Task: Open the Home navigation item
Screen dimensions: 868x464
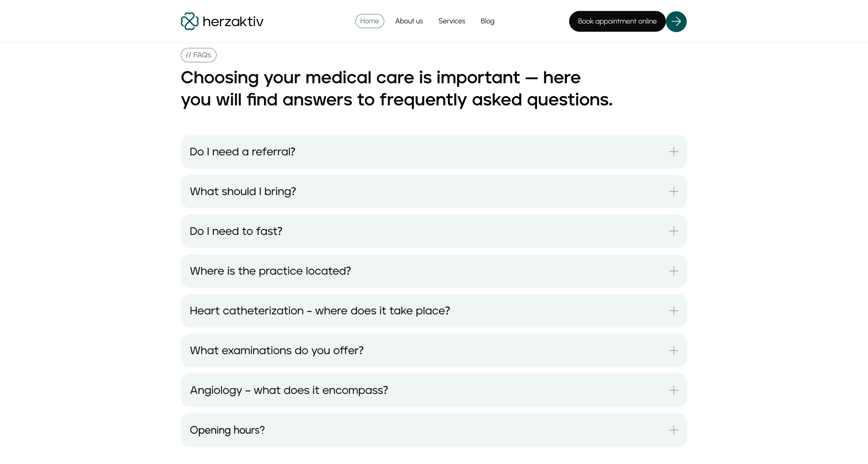Action: (369, 21)
